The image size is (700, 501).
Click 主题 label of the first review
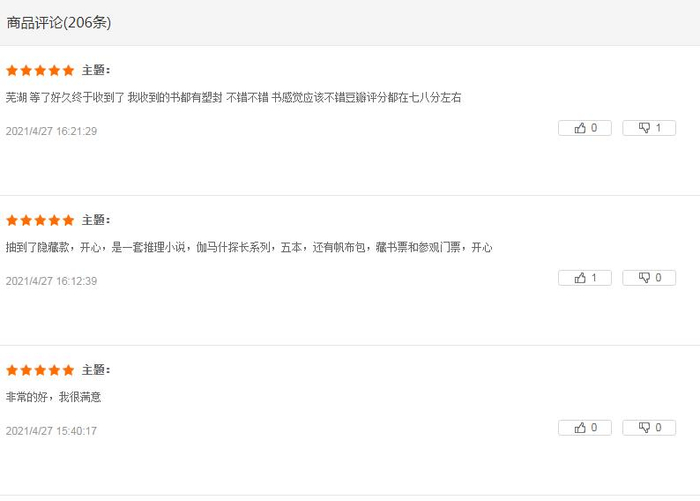(96, 70)
